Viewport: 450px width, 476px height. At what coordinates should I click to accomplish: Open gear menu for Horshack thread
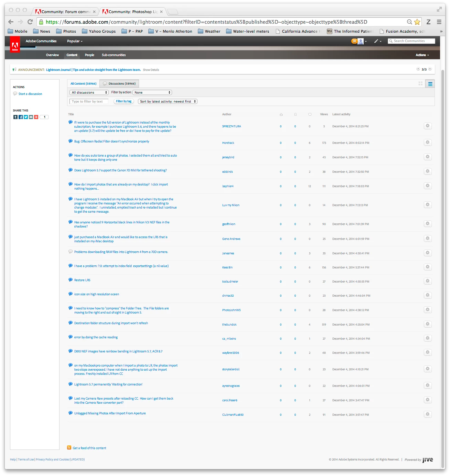[428, 142]
